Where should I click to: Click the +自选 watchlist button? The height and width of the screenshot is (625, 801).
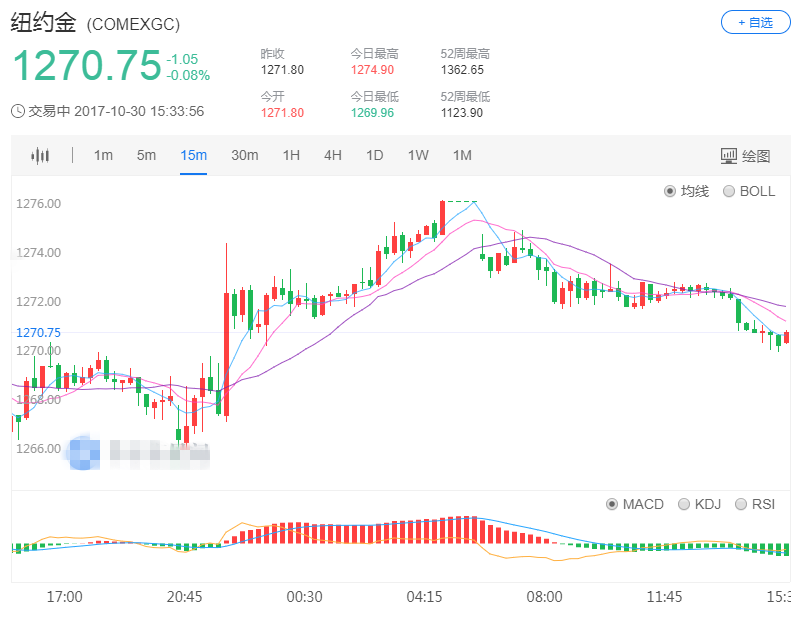(x=755, y=22)
